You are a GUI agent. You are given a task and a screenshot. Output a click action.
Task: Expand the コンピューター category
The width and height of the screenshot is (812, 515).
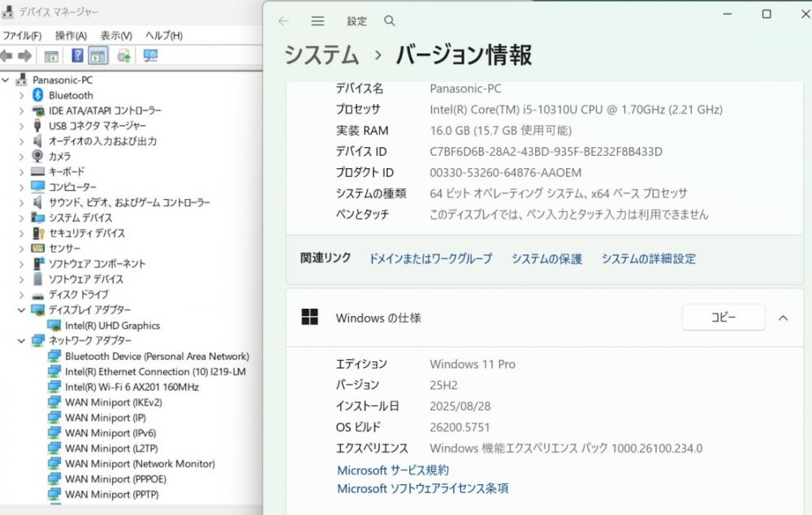tap(21, 187)
